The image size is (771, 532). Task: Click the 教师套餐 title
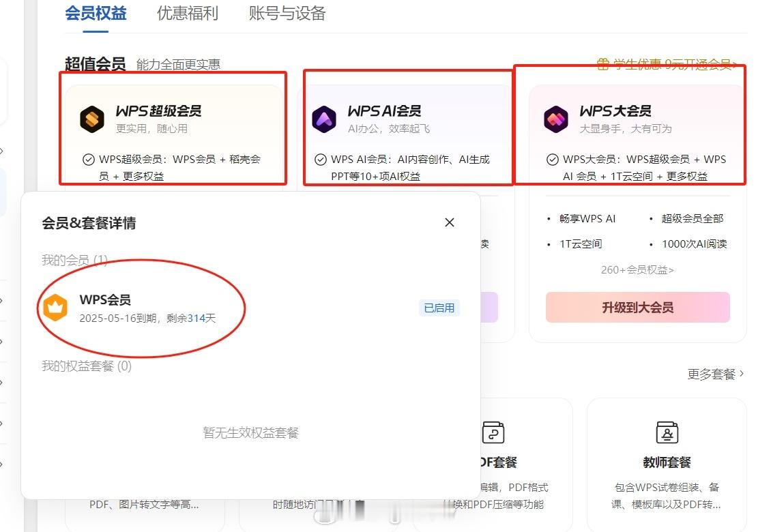click(667, 462)
